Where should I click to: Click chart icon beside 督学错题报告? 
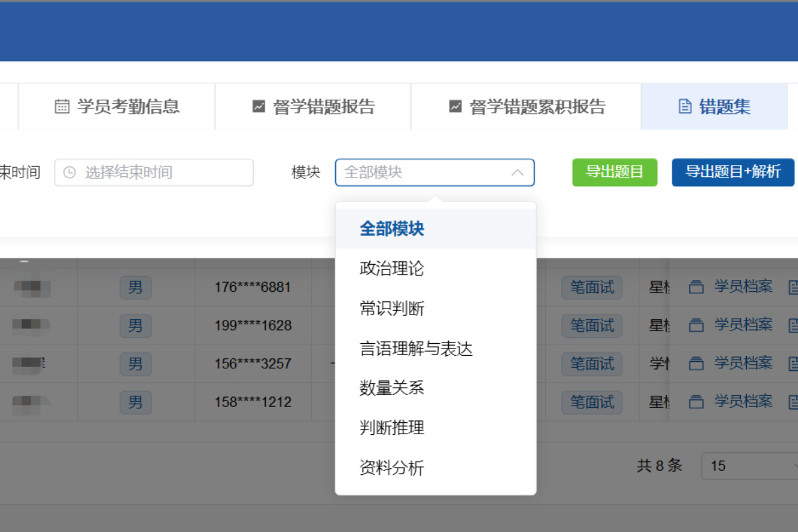click(x=259, y=106)
